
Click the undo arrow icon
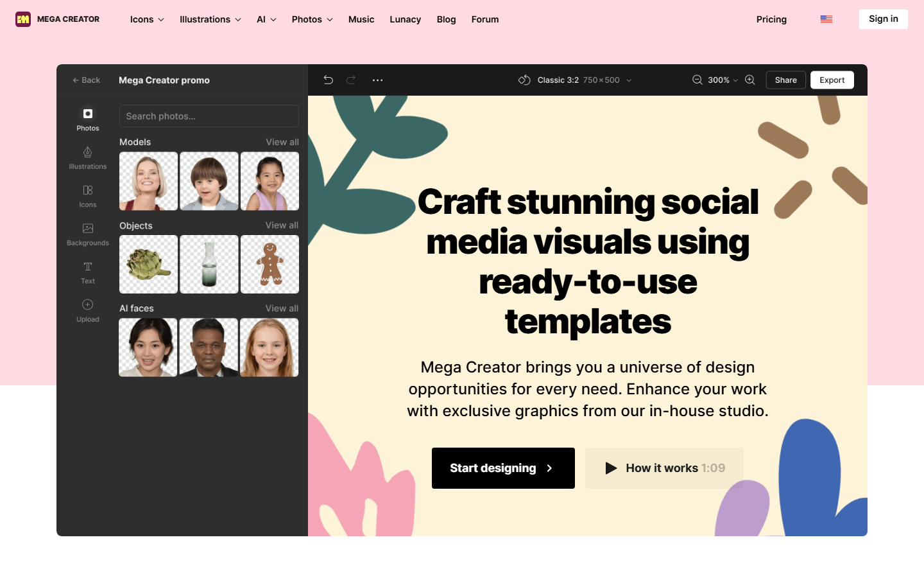[328, 80]
